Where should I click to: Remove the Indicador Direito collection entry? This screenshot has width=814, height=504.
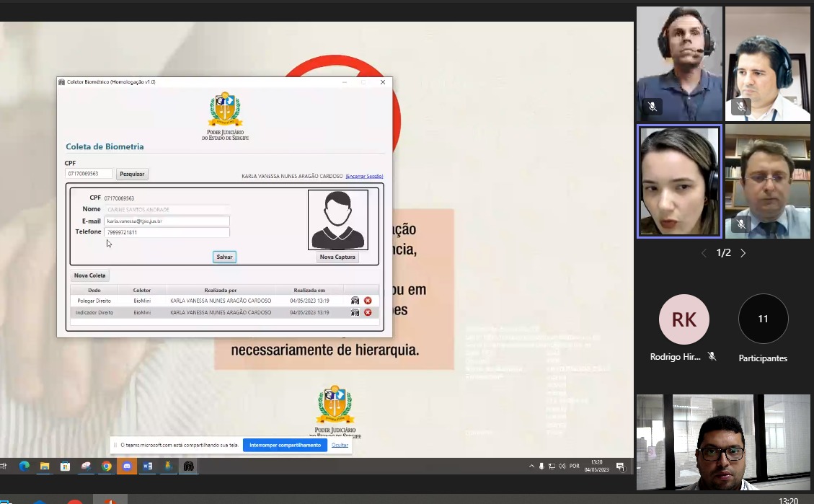[368, 312]
